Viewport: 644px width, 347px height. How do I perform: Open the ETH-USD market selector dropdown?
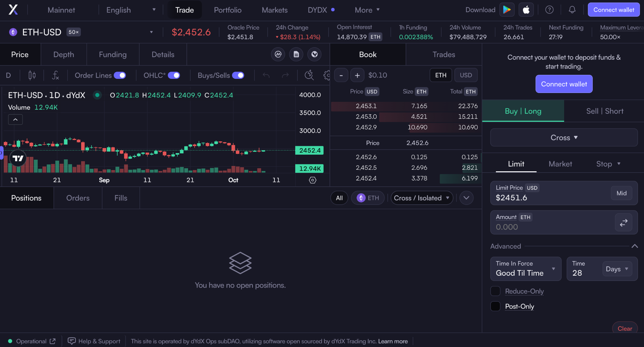(x=151, y=32)
